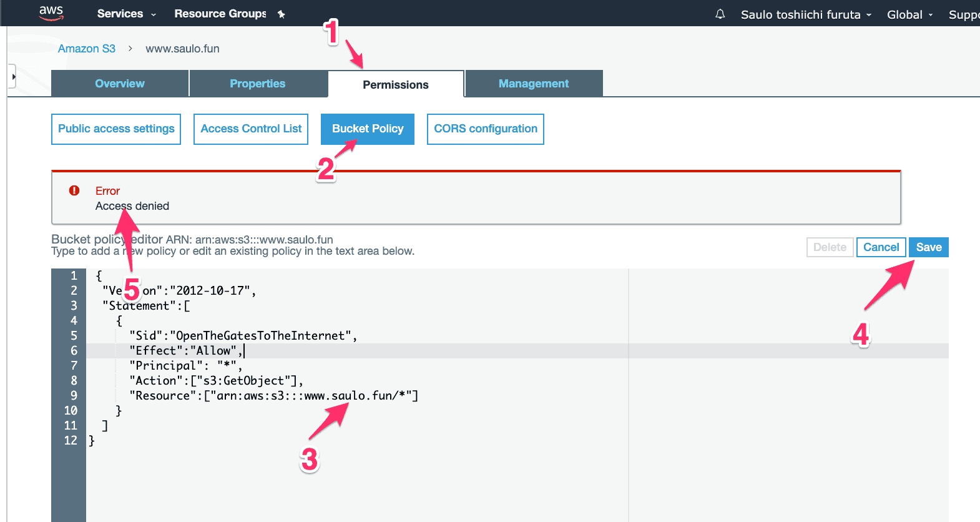This screenshot has height=522, width=980.
Task: Open the Services dropdown menu
Action: point(127,14)
